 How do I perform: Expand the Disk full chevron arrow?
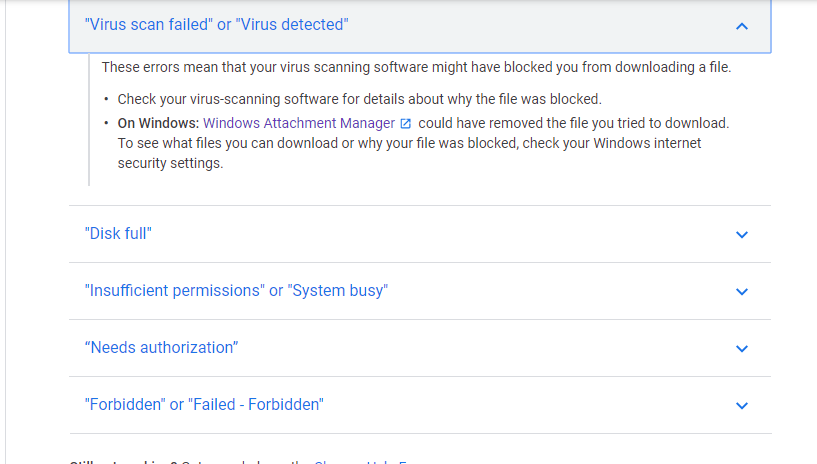point(741,234)
